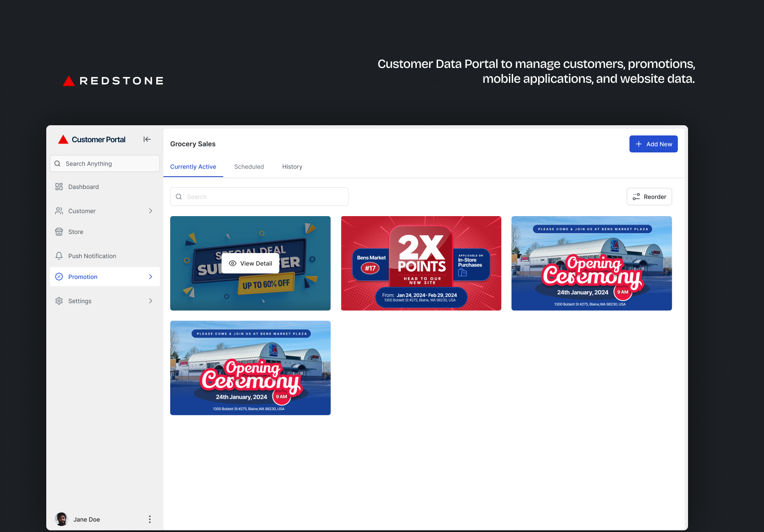Click the Reorder button

click(649, 197)
